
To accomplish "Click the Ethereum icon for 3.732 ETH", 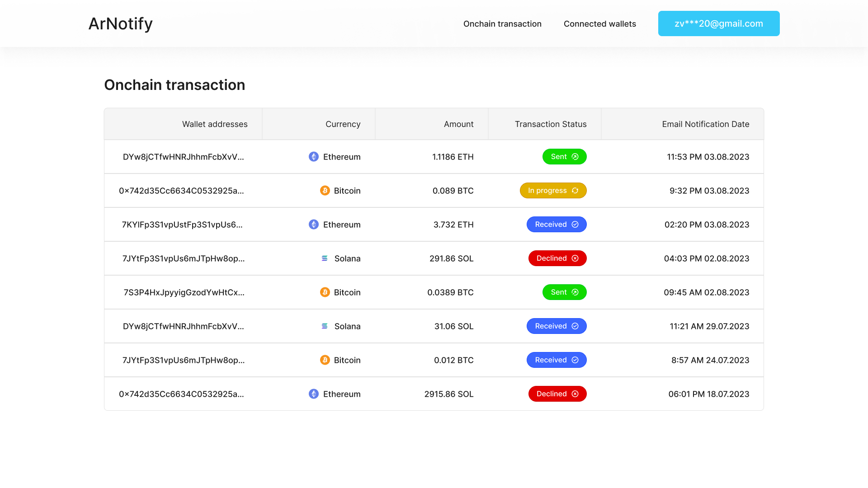I will coord(314,225).
